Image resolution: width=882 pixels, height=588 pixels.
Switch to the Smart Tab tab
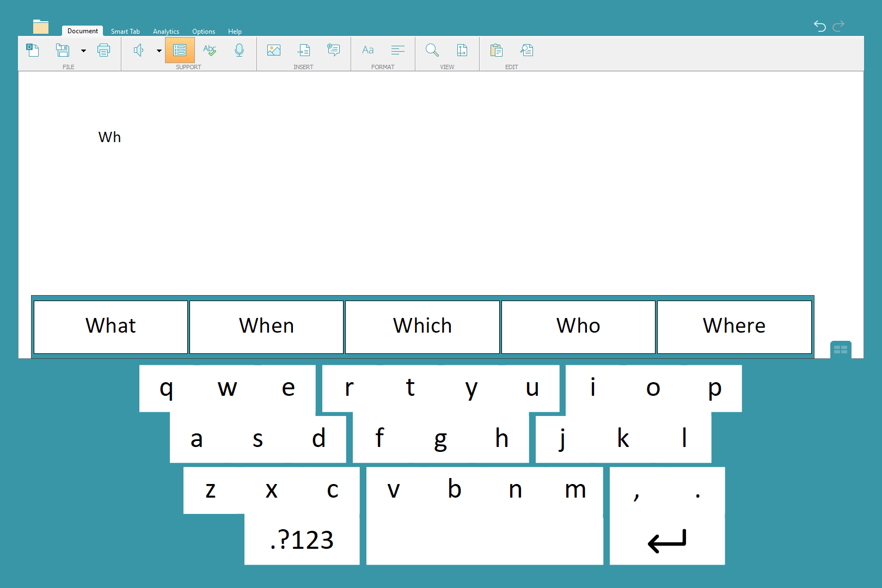(x=125, y=32)
